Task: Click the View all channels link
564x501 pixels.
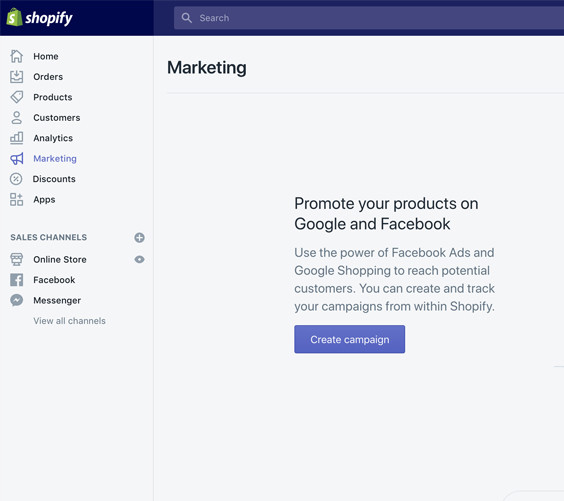Action: click(69, 321)
